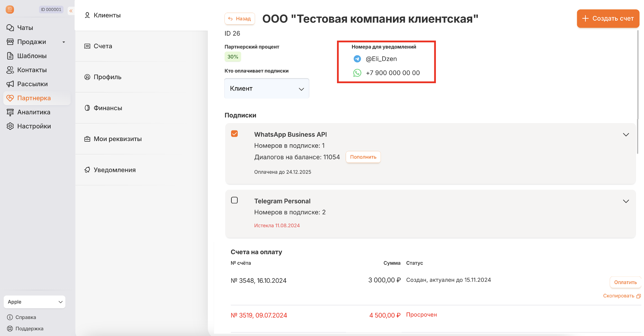The height and width of the screenshot is (336, 644).
Task: Click Пополнить to top up dialogs
Action: coord(363,157)
